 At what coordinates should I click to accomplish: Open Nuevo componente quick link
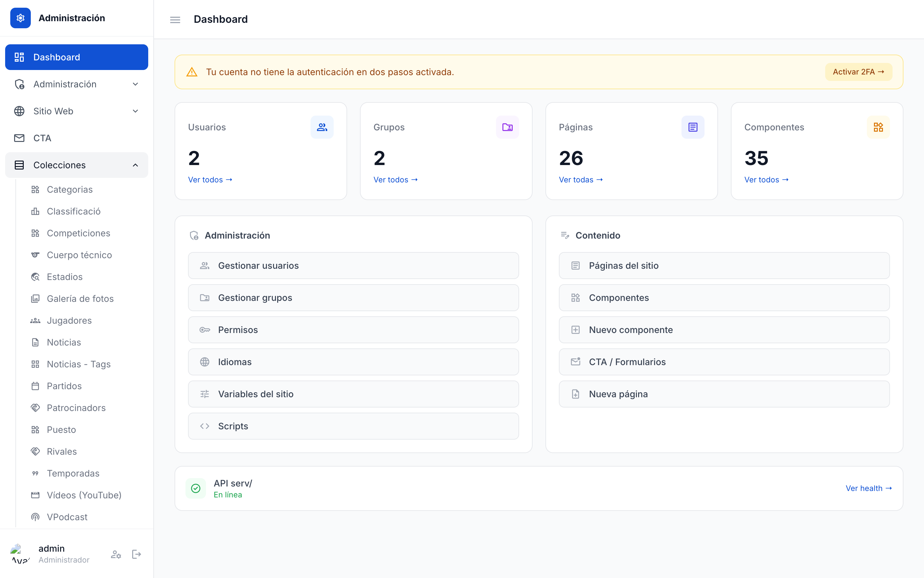tap(724, 330)
